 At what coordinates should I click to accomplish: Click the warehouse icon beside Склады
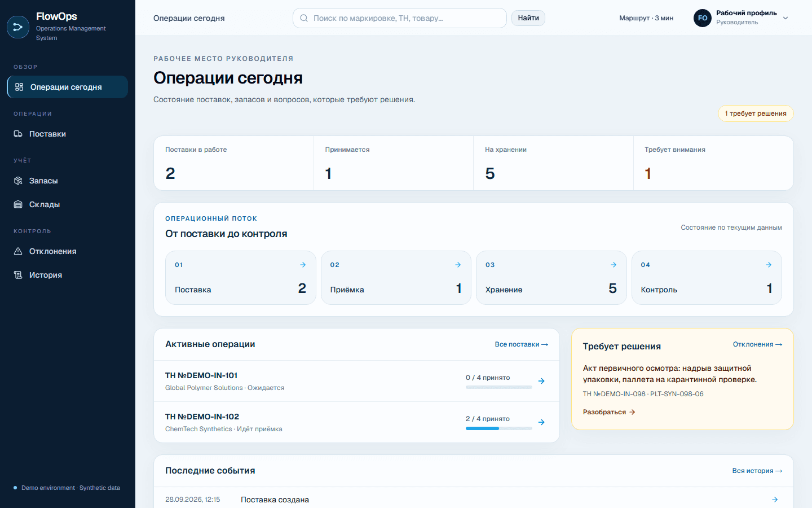pos(18,204)
